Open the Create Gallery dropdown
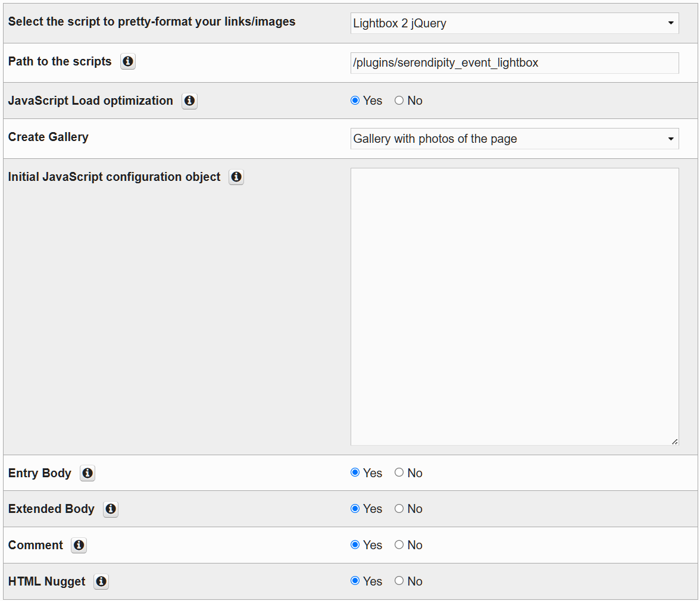This screenshot has height=601, width=700. pos(514,139)
